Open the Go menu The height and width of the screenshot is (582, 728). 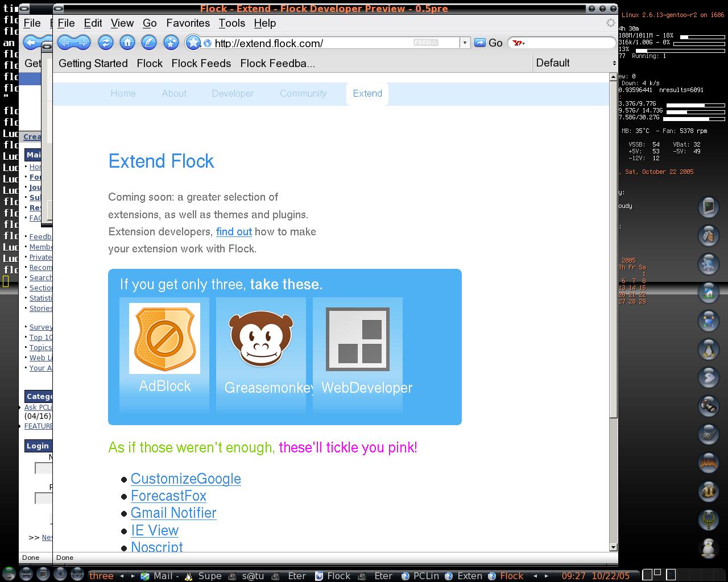pos(150,23)
